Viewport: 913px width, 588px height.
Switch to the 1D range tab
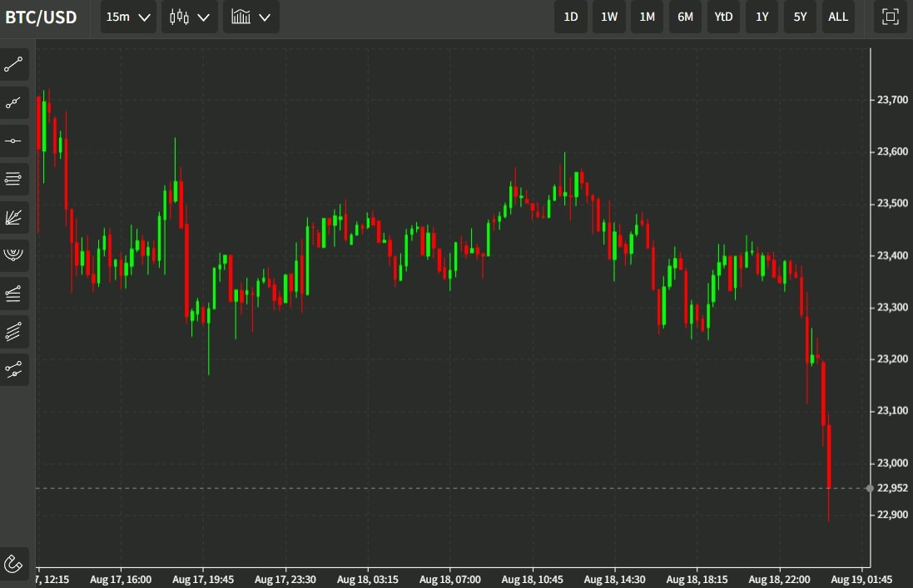click(570, 17)
